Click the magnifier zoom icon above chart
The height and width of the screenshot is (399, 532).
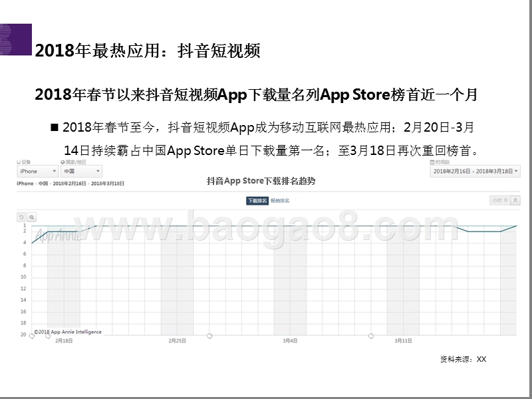[31, 217]
